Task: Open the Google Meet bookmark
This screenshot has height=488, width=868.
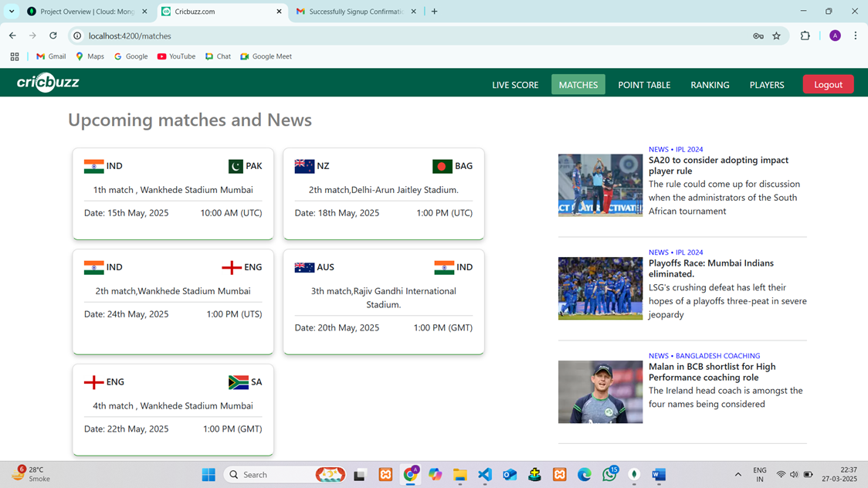Action: click(266, 56)
